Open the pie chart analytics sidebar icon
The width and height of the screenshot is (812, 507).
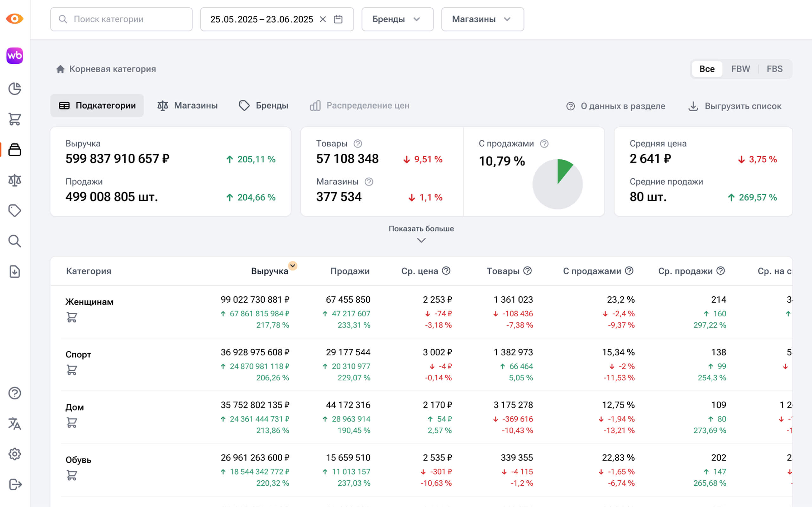click(x=14, y=89)
